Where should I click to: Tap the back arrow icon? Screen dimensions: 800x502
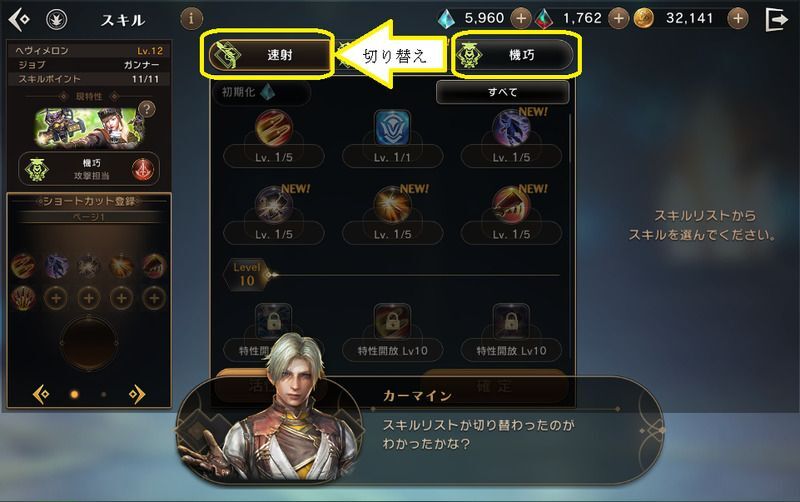point(19,20)
